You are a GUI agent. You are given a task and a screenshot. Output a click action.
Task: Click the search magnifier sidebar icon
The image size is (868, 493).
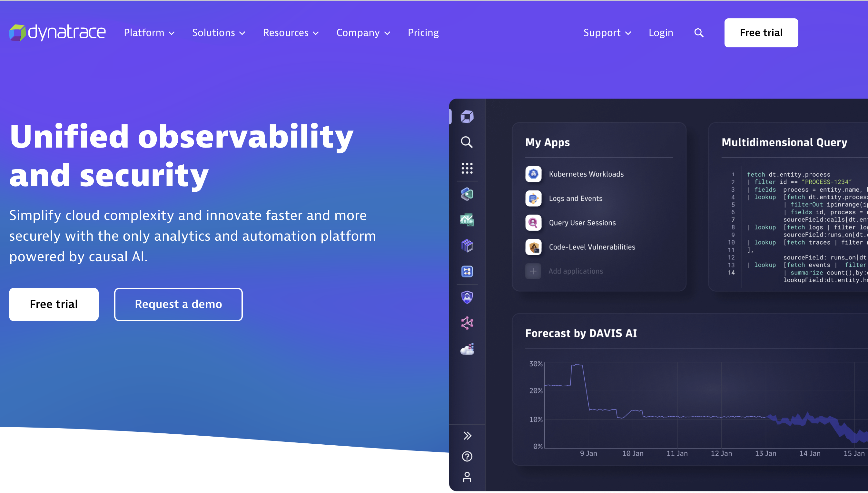[x=468, y=142]
